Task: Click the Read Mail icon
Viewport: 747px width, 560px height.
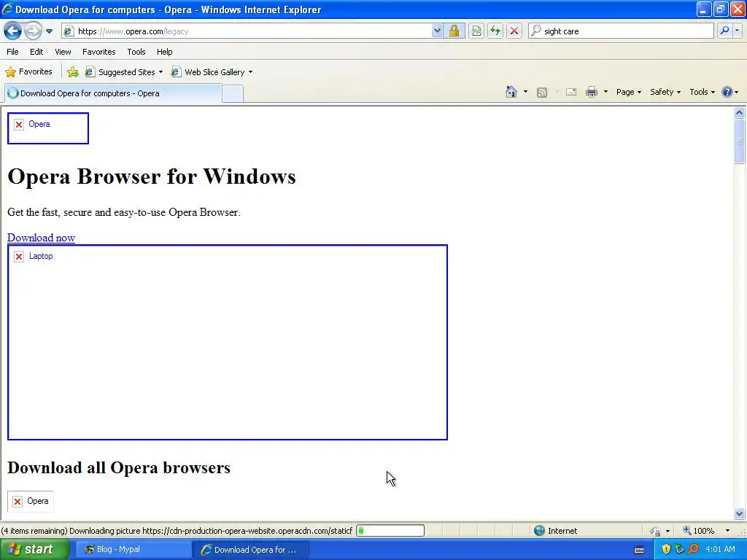Action: click(x=571, y=93)
